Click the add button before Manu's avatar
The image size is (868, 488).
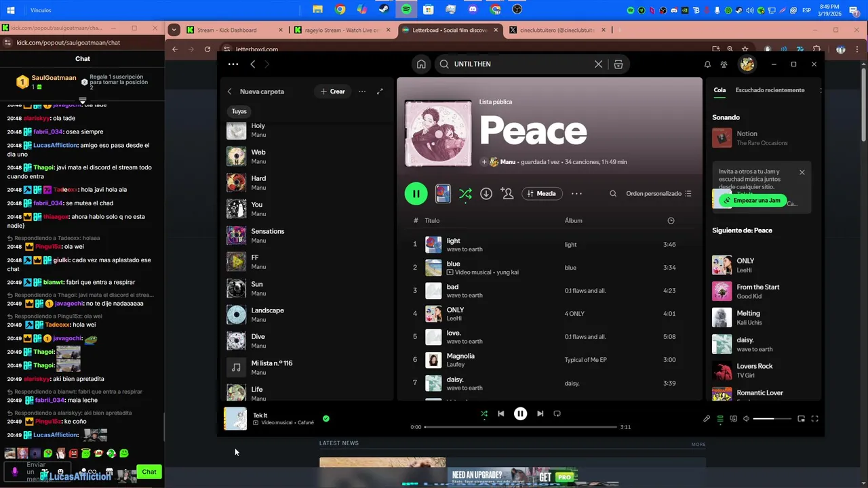click(484, 162)
